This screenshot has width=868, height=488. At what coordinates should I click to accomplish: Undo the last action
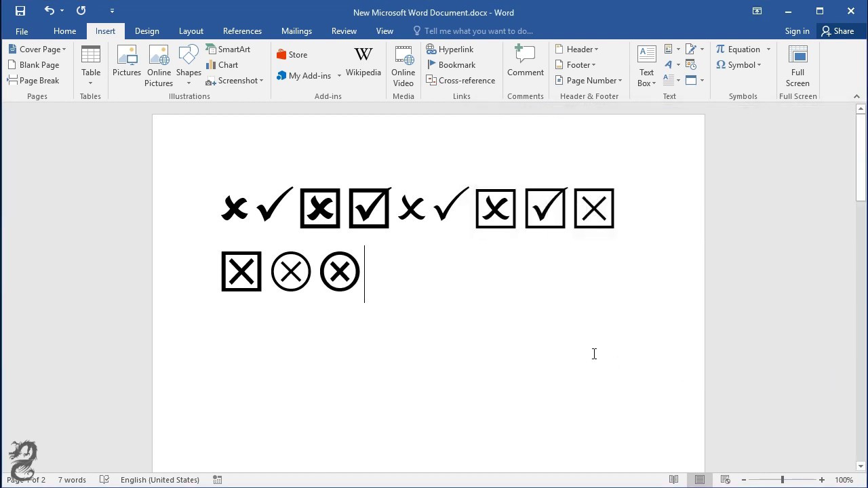click(x=49, y=11)
